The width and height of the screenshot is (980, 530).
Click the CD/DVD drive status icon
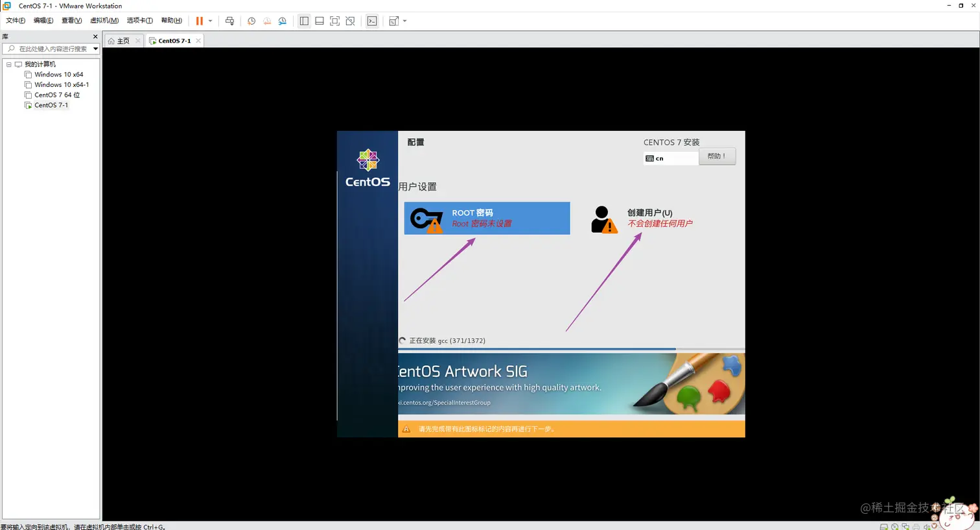click(894, 527)
